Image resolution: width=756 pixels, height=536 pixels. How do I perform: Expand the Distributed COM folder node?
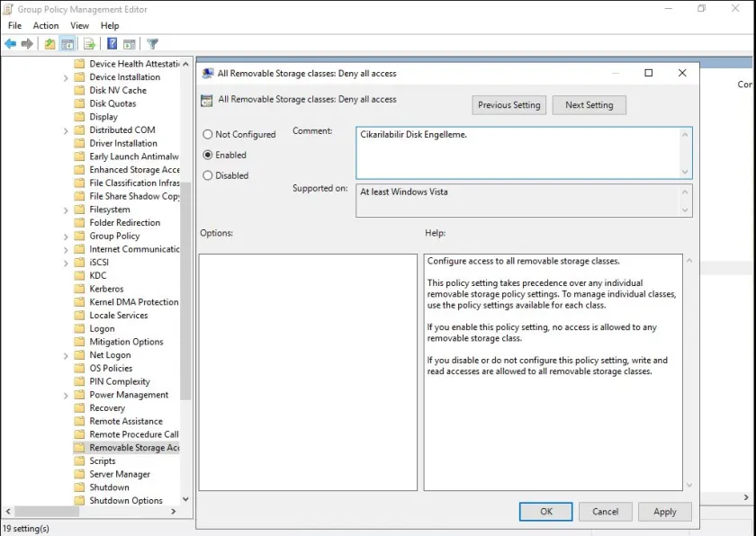(x=67, y=130)
